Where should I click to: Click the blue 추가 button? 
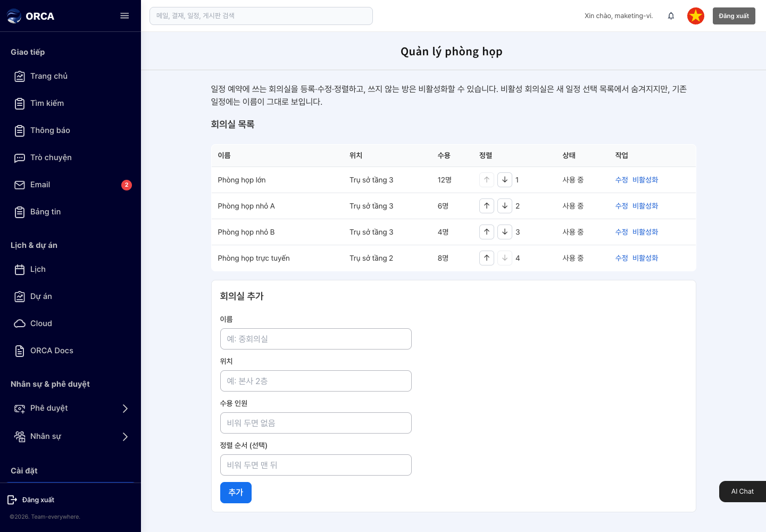236,493
